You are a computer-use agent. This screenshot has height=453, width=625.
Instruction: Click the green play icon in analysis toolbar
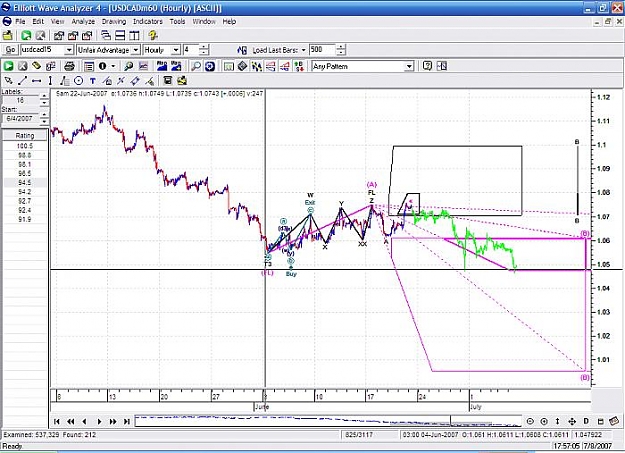pyautogui.click(x=8, y=66)
